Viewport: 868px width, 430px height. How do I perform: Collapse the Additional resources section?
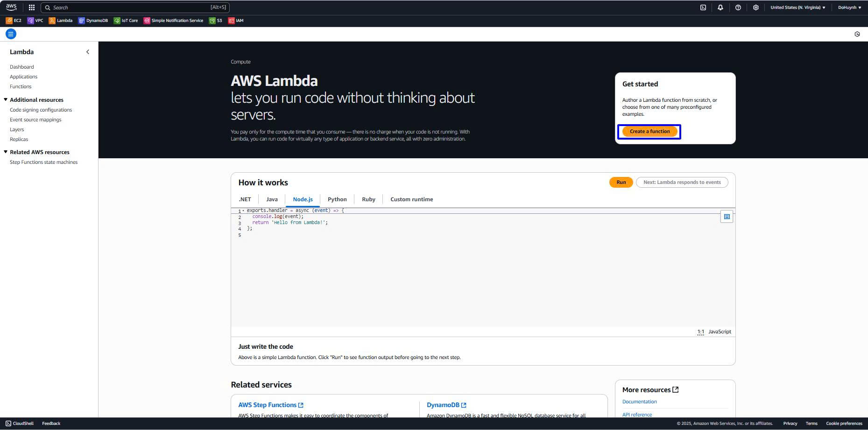click(6, 100)
